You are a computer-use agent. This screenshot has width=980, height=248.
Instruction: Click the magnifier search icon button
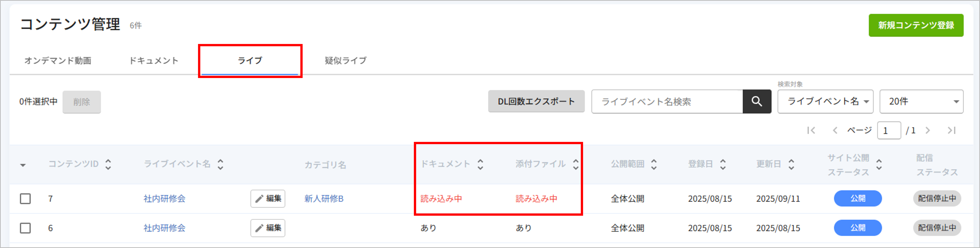[x=757, y=102]
